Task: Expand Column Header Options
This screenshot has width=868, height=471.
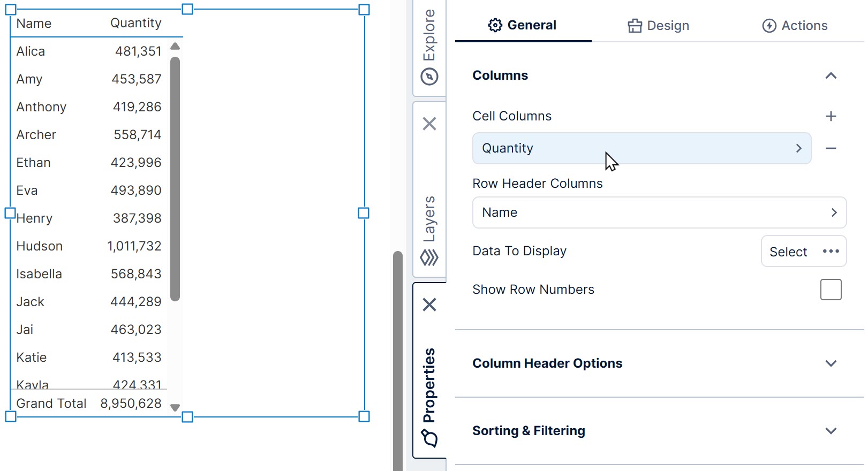Action: 831,363
